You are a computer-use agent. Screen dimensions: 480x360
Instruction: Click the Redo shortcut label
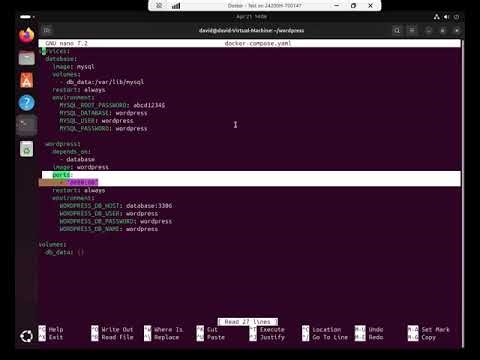[x=376, y=337]
